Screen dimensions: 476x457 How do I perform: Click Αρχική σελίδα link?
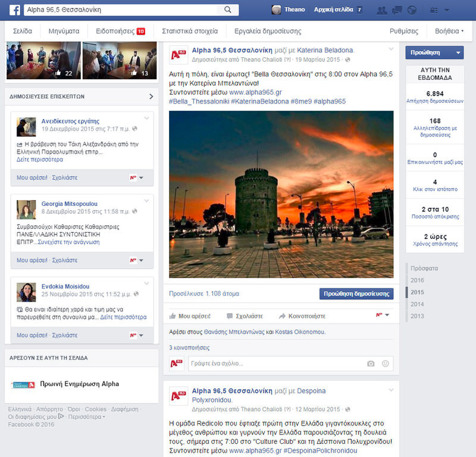point(333,10)
